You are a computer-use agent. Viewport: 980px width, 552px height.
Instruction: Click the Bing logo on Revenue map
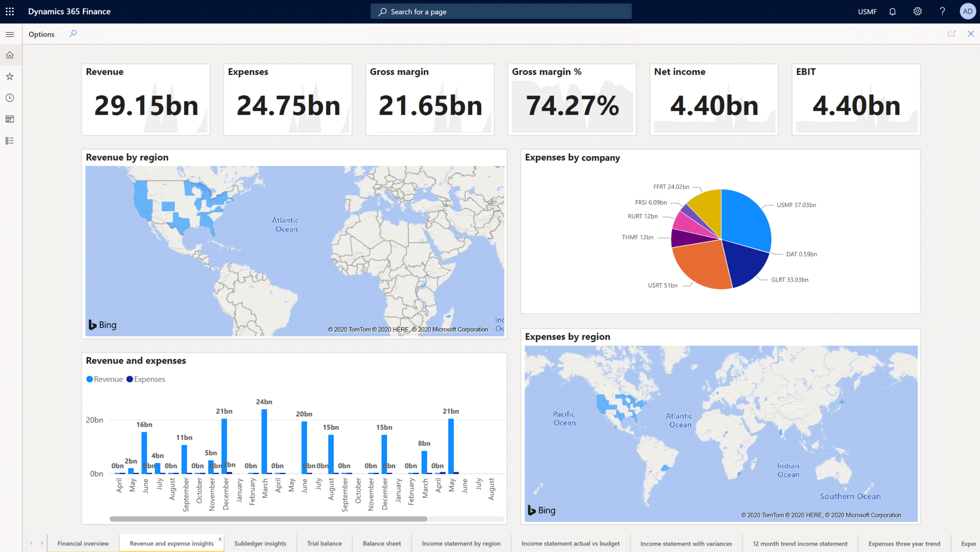click(102, 325)
